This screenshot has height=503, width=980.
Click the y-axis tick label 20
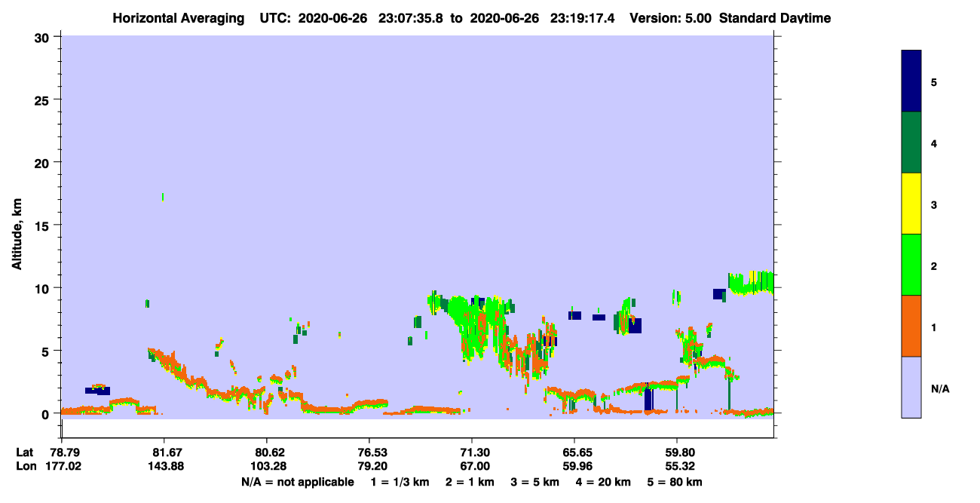point(44,162)
